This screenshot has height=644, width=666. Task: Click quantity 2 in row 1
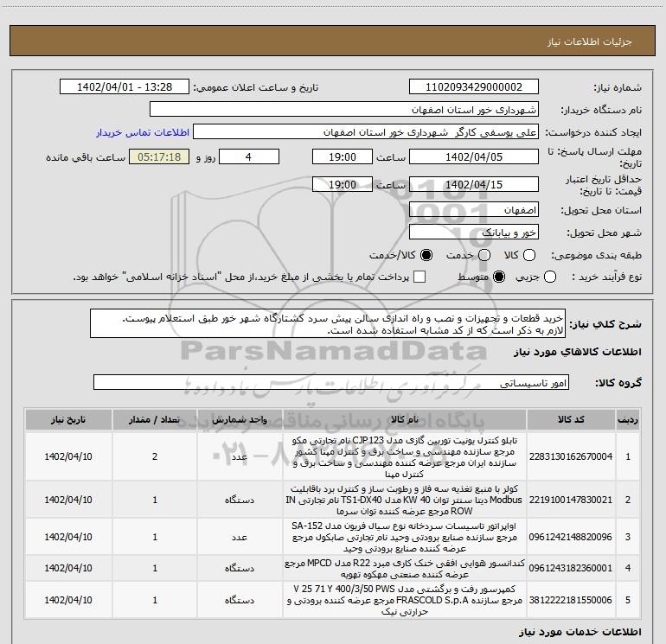pyautogui.click(x=155, y=456)
